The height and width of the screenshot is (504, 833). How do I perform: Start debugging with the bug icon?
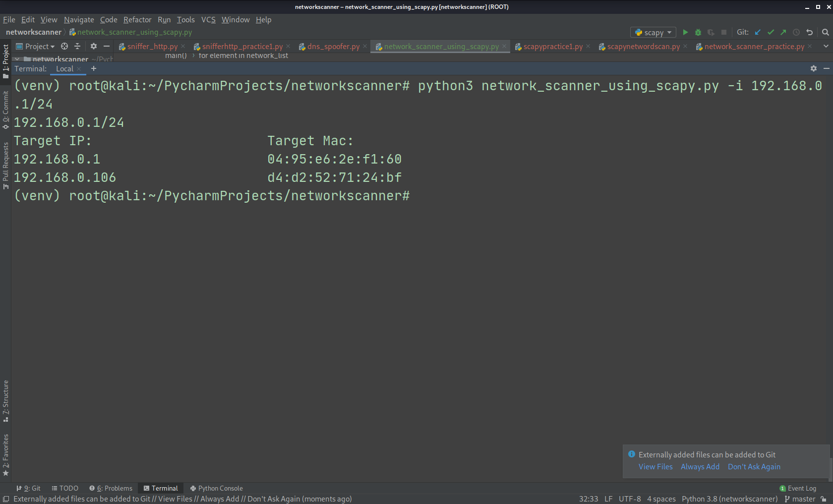point(698,32)
